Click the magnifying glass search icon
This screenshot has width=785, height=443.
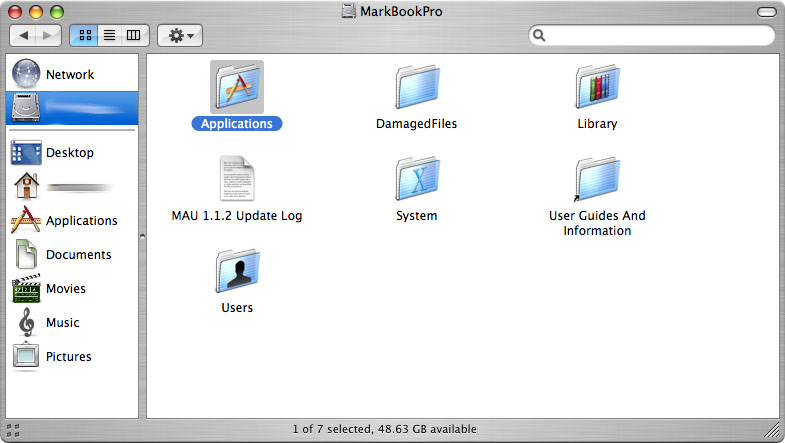click(x=539, y=35)
